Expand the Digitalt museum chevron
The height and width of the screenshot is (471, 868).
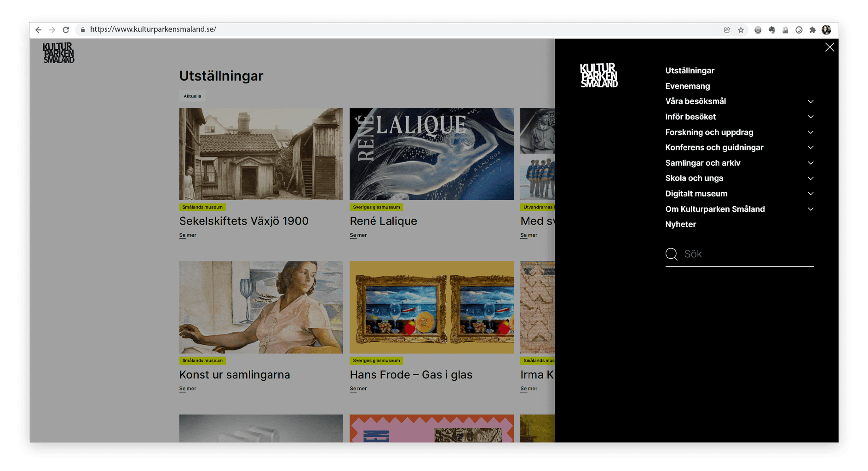[x=811, y=194]
